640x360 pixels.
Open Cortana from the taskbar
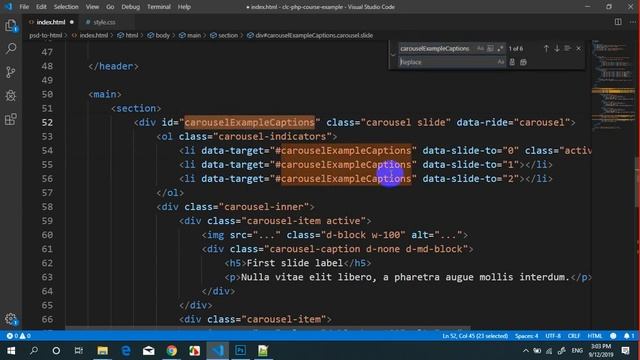tap(56, 351)
